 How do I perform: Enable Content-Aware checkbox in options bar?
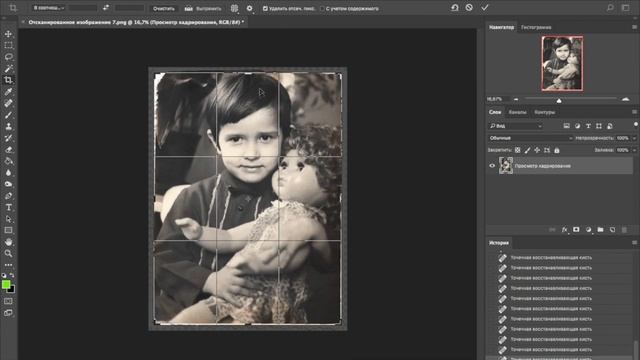322,9
